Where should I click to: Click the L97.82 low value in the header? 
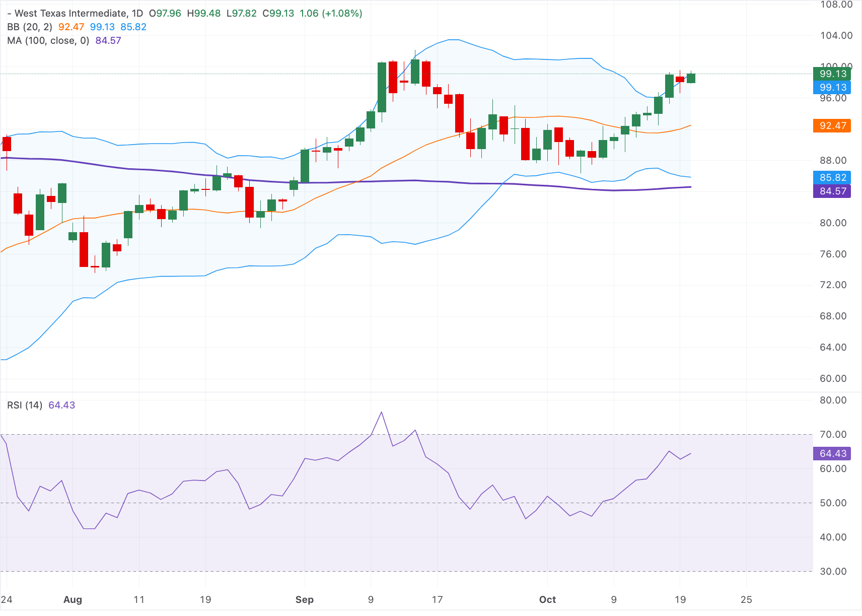pyautogui.click(x=242, y=14)
